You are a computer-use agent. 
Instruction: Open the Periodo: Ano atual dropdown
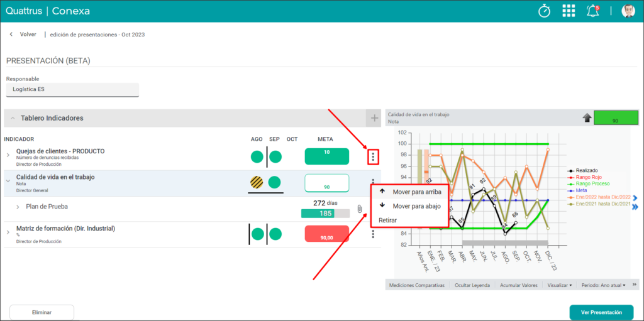click(x=603, y=285)
